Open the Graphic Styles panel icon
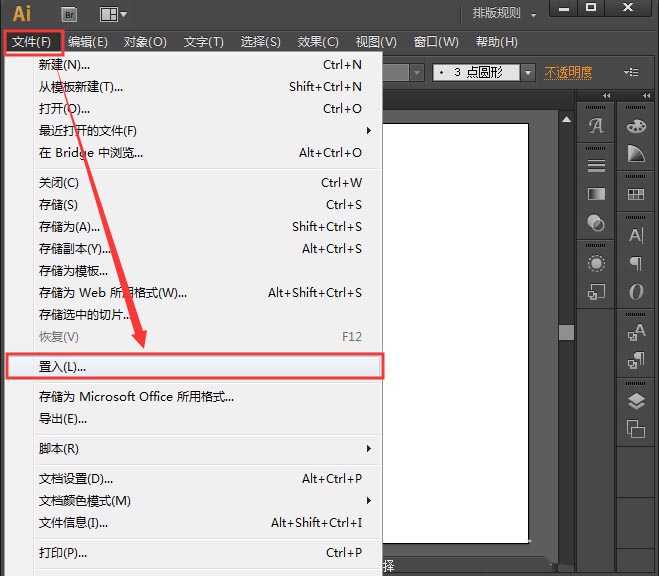The image size is (659, 576). tap(596, 126)
